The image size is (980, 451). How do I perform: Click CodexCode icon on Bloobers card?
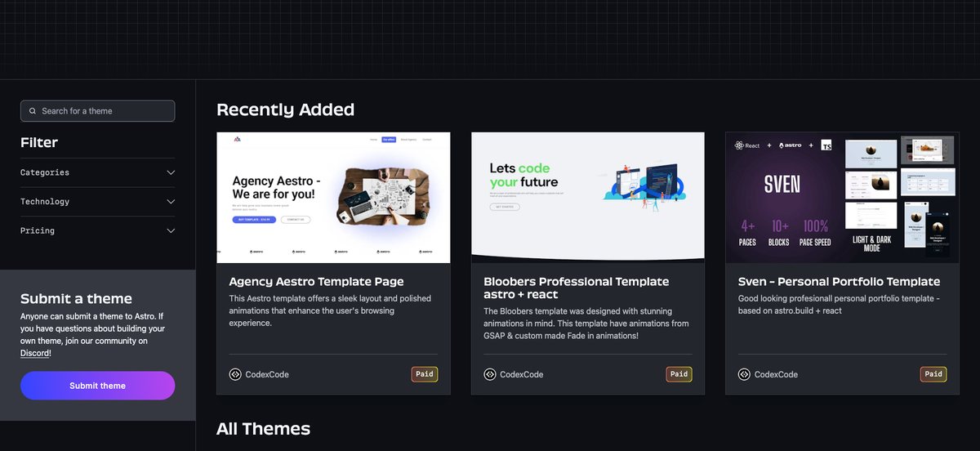coord(490,374)
